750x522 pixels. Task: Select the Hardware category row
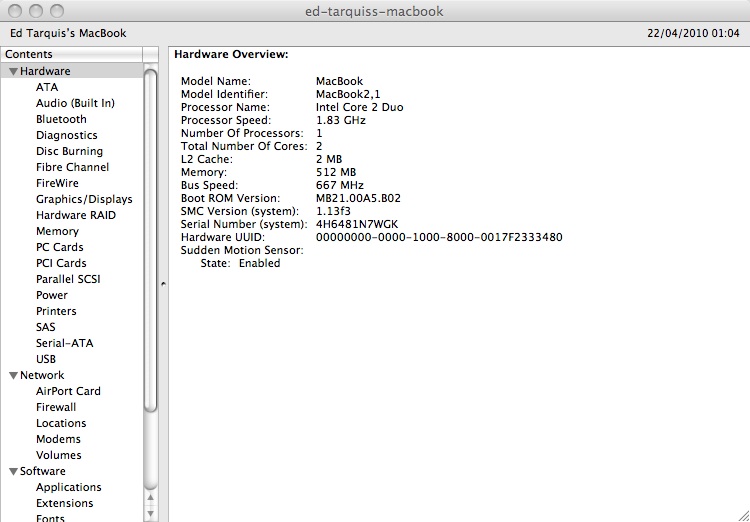click(x=72, y=71)
